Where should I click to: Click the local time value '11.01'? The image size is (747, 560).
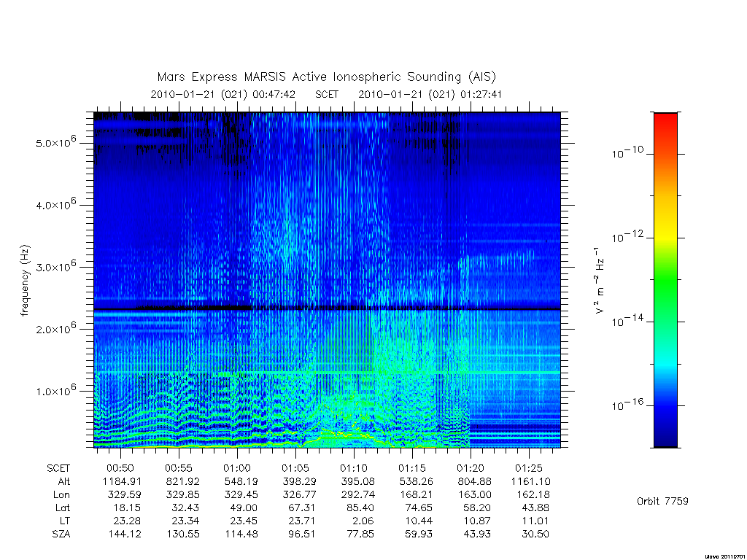[535, 521]
